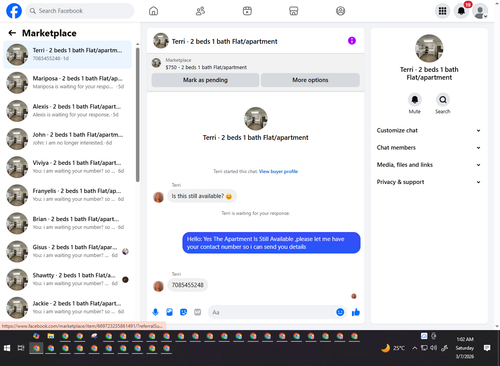Open Jackie conversation in chat list
Image resolution: width=500 pixels, height=366 pixels.
click(68, 308)
